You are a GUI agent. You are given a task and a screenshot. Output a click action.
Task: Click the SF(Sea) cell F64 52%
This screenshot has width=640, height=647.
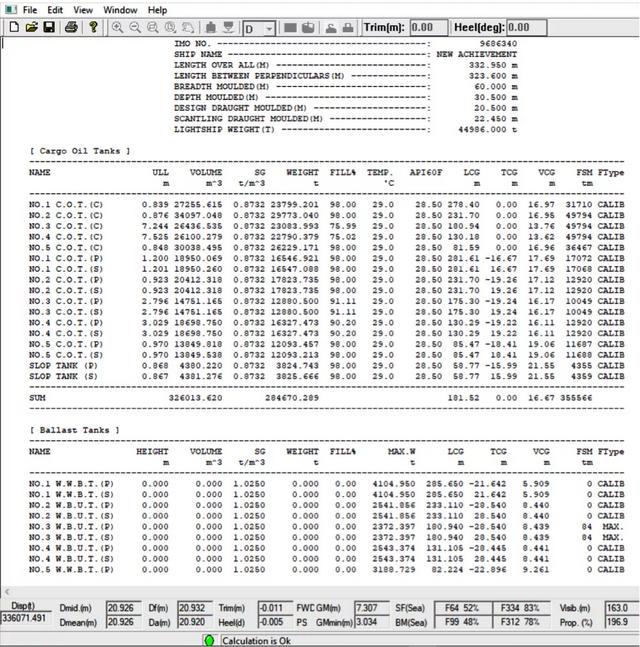[x=463, y=608]
